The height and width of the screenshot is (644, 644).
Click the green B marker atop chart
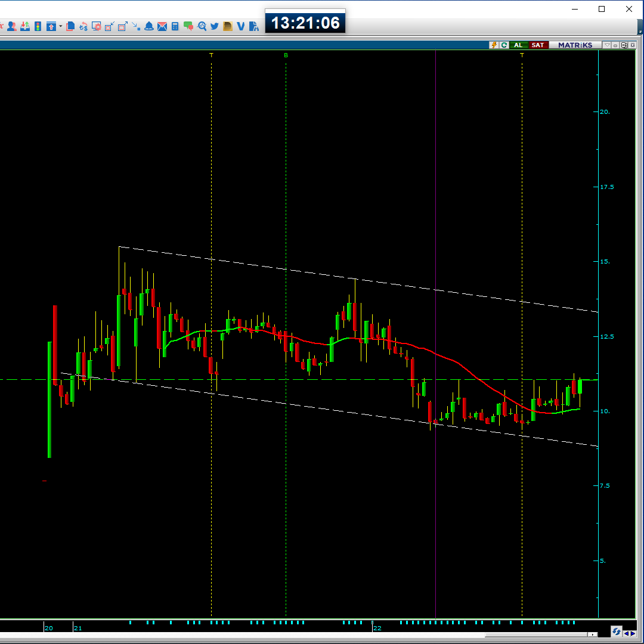coord(286,55)
